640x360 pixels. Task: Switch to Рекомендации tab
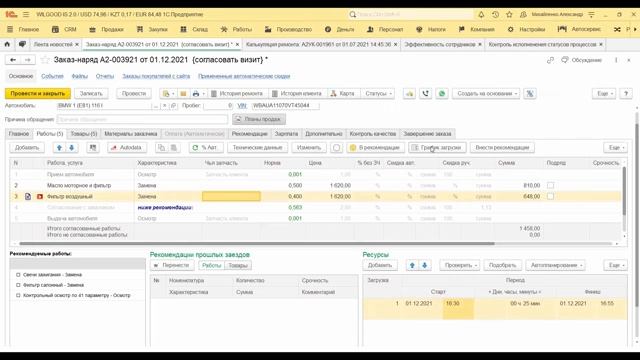tap(249, 133)
